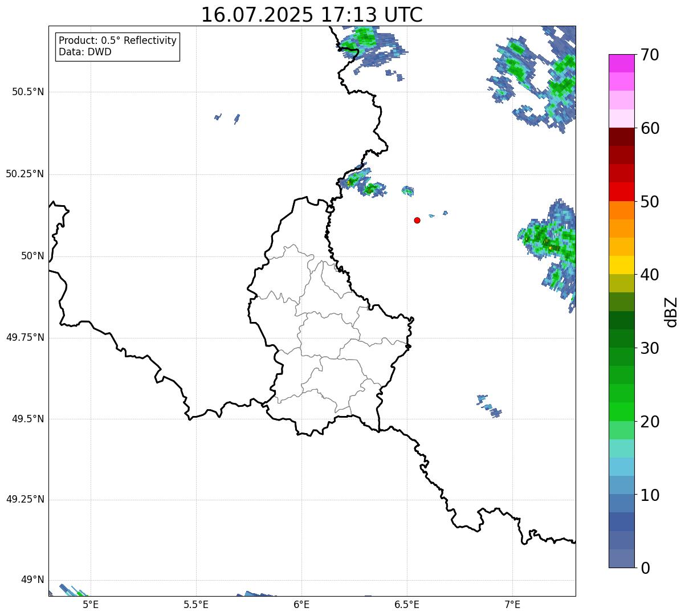Screen dimensions: 685x616
Task: Click the 49°N latitude label
Action: tap(32, 580)
